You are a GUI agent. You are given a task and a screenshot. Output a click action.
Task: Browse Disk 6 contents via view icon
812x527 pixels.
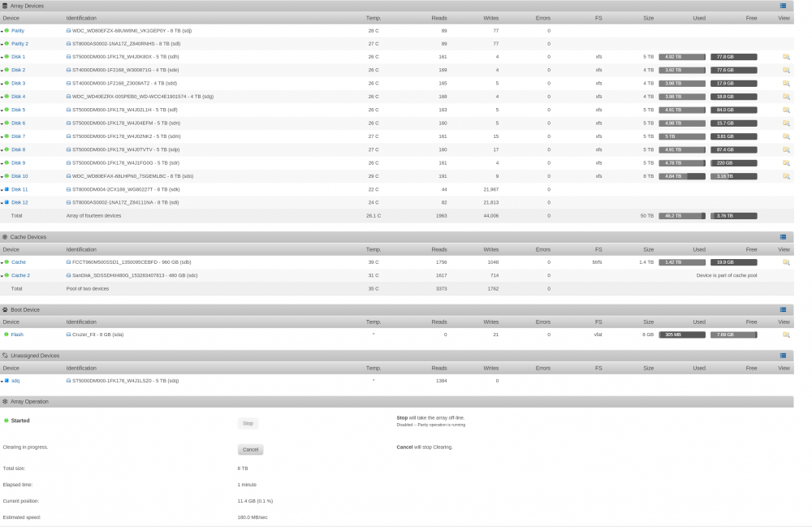pyautogui.click(x=786, y=123)
